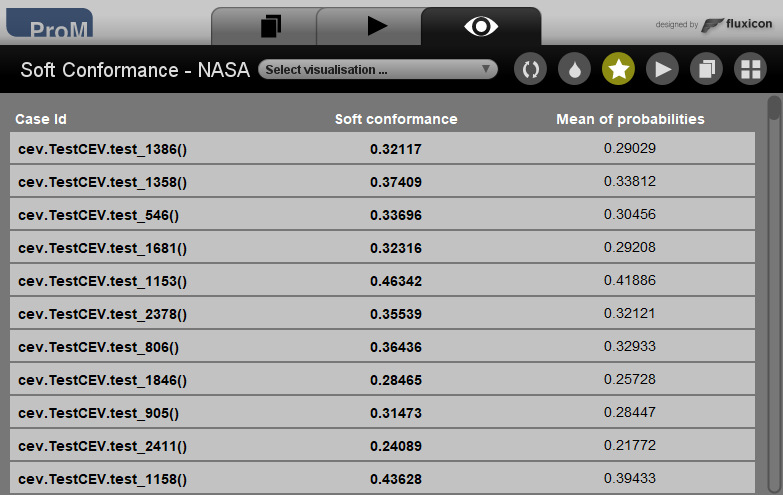783x495 pixels.
Task: Switch to the actions tab with play icon
Action: point(376,26)
